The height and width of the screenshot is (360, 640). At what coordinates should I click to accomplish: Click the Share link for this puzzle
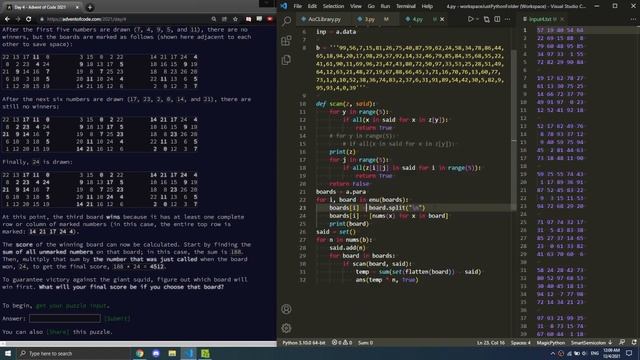click(58, 332)
